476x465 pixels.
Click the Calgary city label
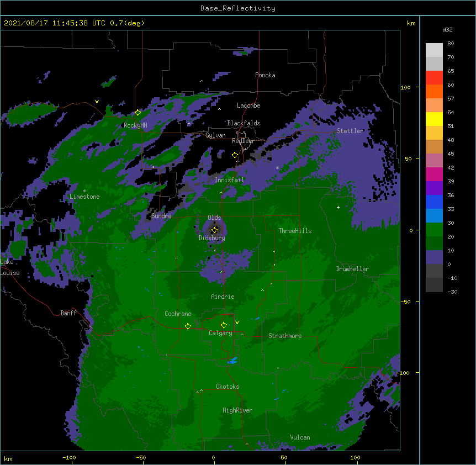[x=220, y=333]
